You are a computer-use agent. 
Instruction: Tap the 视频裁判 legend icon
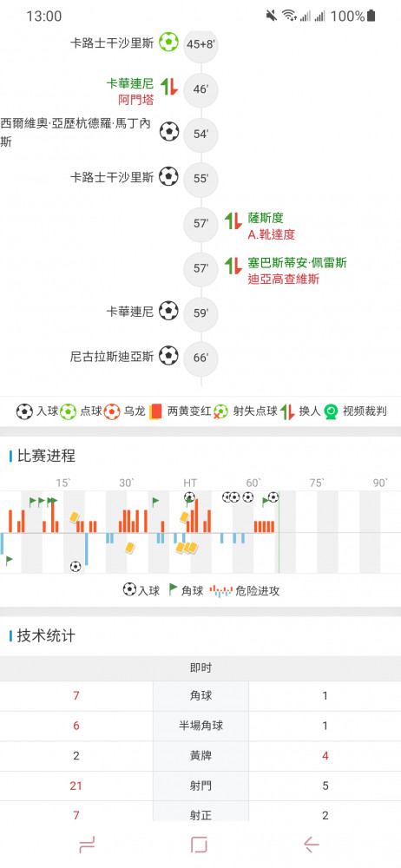332,411
